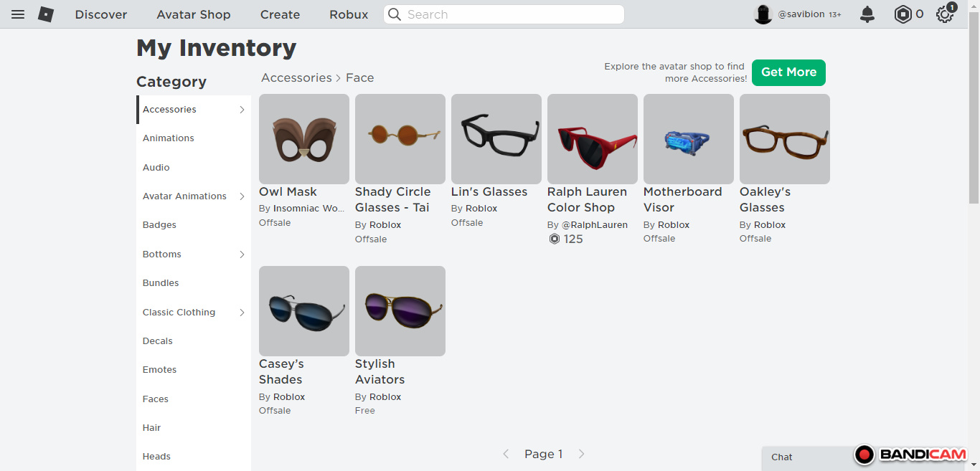Expand the Accessories category arrow
The image size is (980, 471).
[x=242, y=110]
